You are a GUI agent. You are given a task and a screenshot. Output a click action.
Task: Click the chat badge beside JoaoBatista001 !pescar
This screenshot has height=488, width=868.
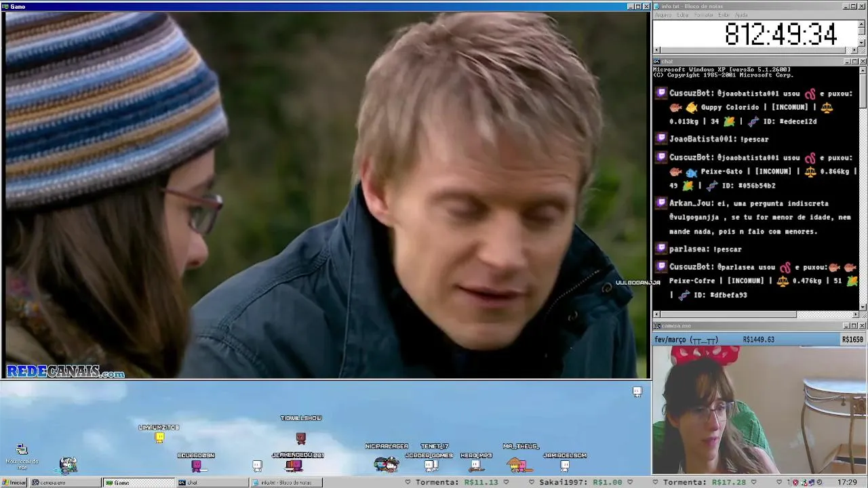662,138
